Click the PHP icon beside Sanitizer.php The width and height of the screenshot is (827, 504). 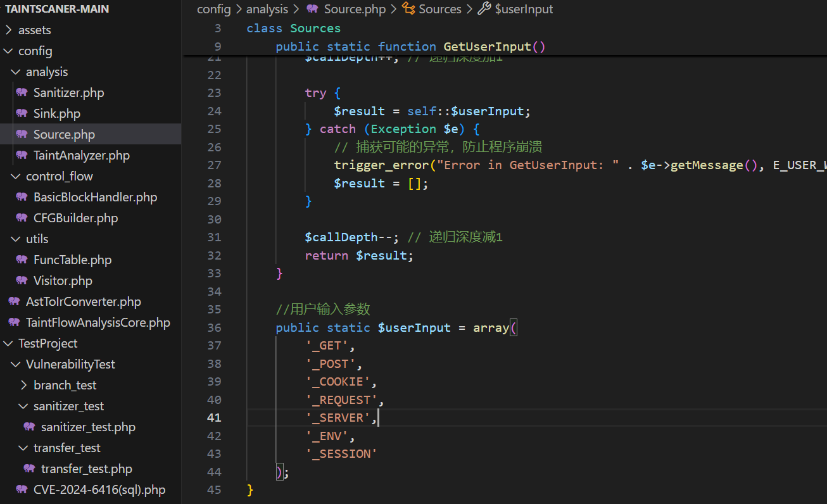22,92
